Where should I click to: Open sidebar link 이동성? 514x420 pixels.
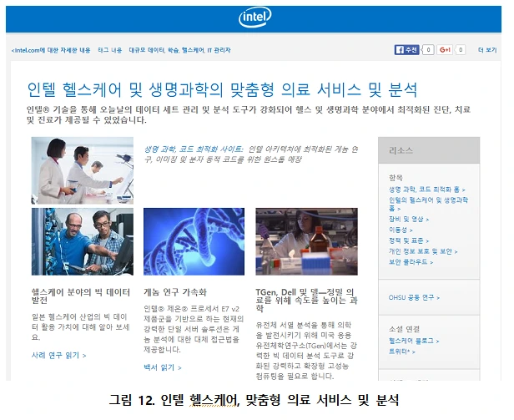click(401, 230)
